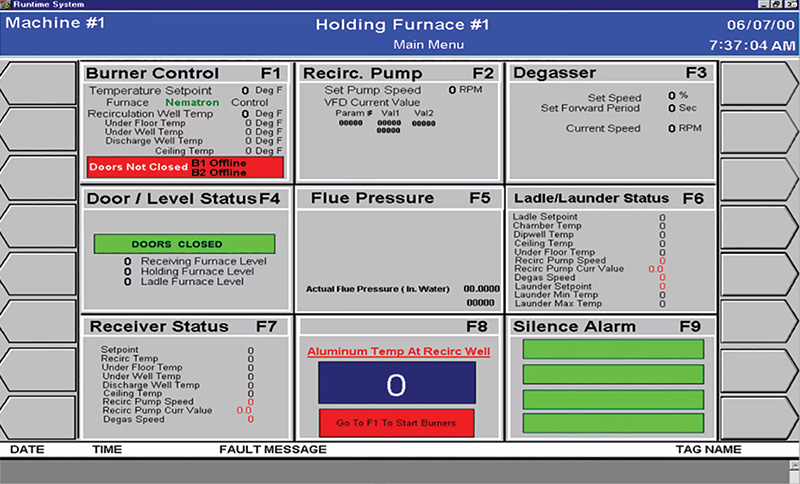Click the Actual Flue Pressure value field
Image resolution: width=800 pixels, height=484 pixels.
point(481,289)
